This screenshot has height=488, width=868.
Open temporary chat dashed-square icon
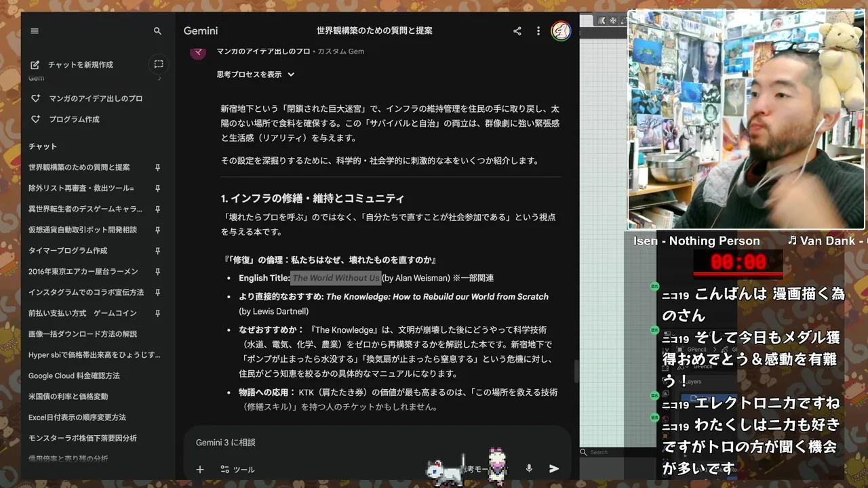coord(158,64)
